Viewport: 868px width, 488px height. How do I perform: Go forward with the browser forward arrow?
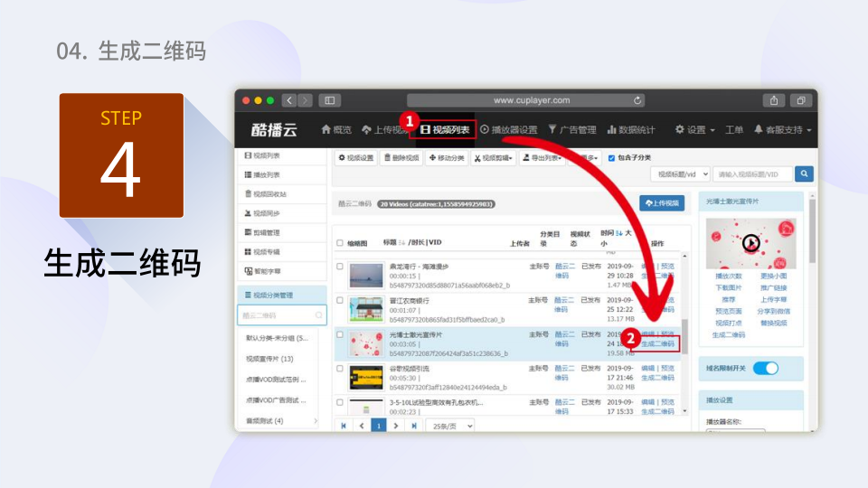pyautogui.click(x=305, y=100)
